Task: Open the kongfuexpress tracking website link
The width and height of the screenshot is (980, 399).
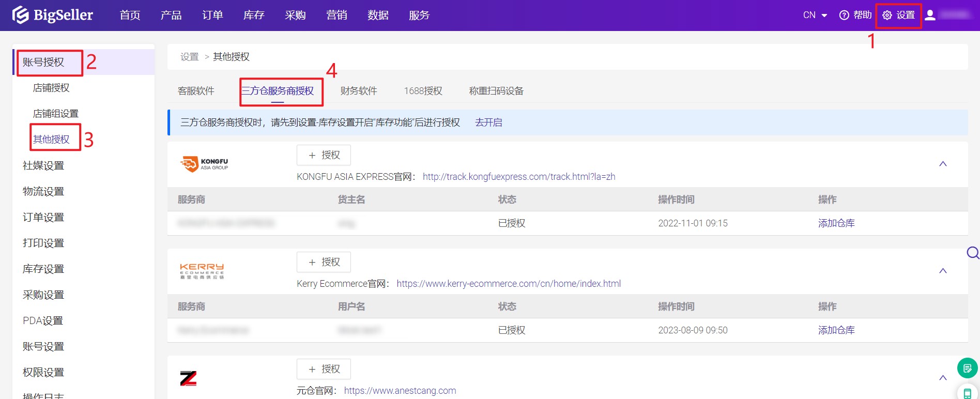Action: (519, 177)
